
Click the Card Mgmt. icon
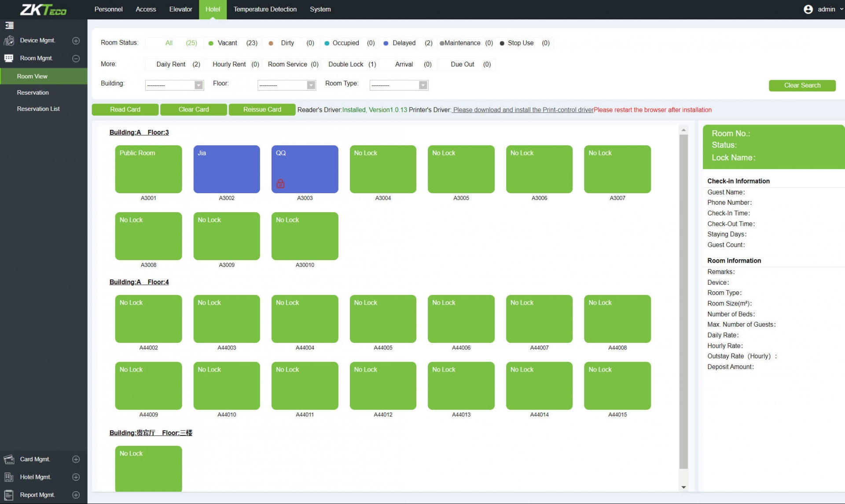(x=9, y=459)
